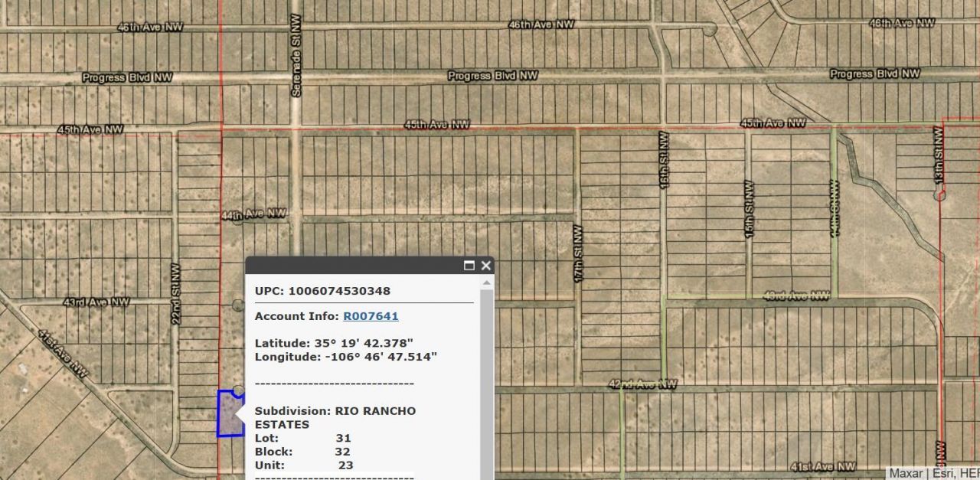Select the blue highlighted parcel on map
Viewport: 980px width, 480px height.
[229, 415]
